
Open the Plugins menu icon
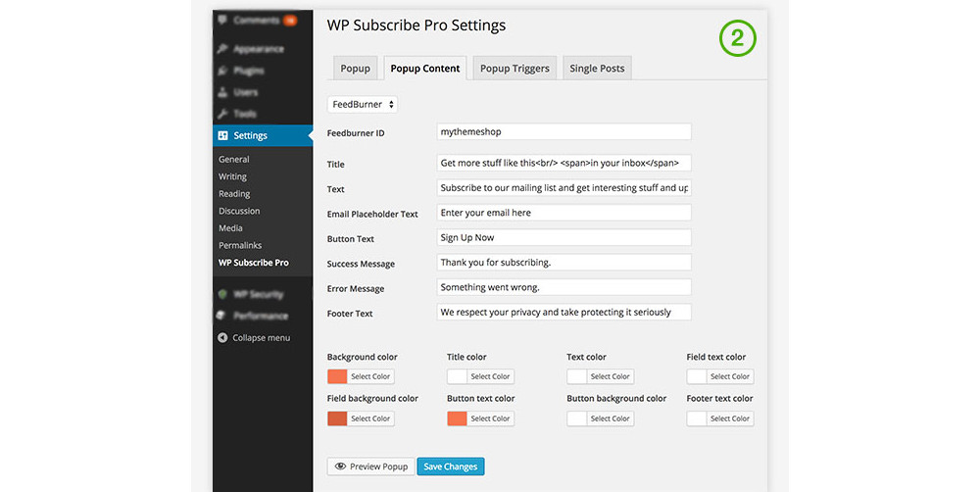pos(222,71)
